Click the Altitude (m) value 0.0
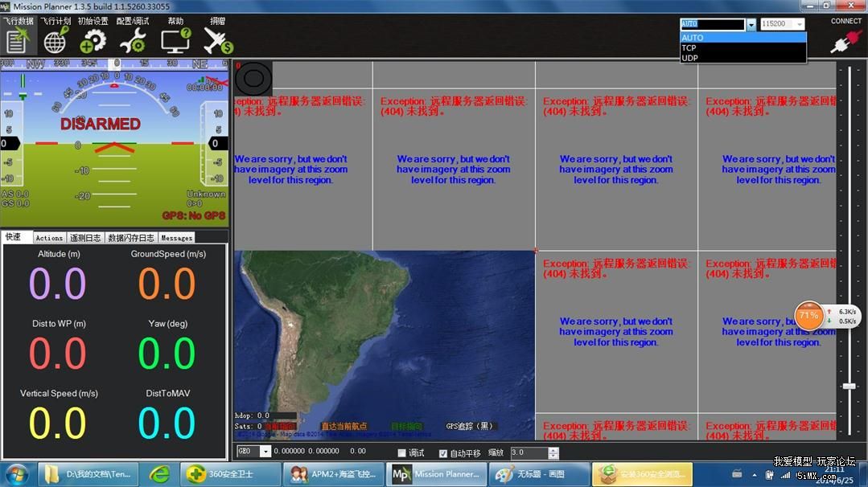868x487 pixels. point(58,284)
